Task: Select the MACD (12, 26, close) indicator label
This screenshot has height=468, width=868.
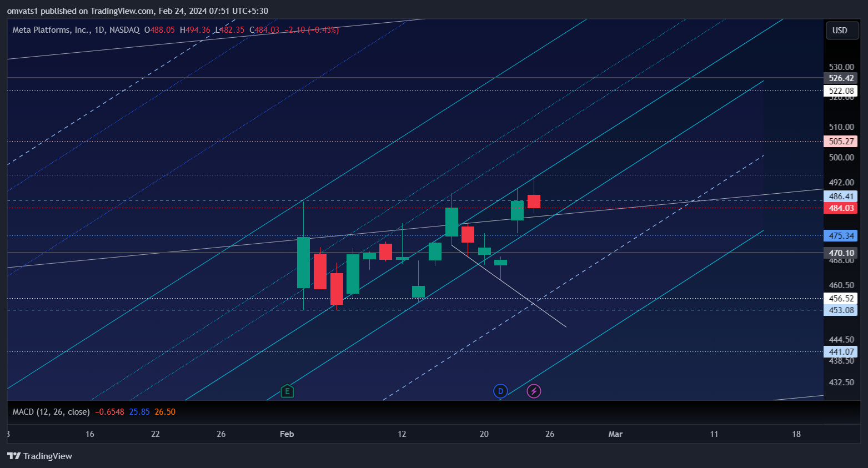Action: (51, 412)
